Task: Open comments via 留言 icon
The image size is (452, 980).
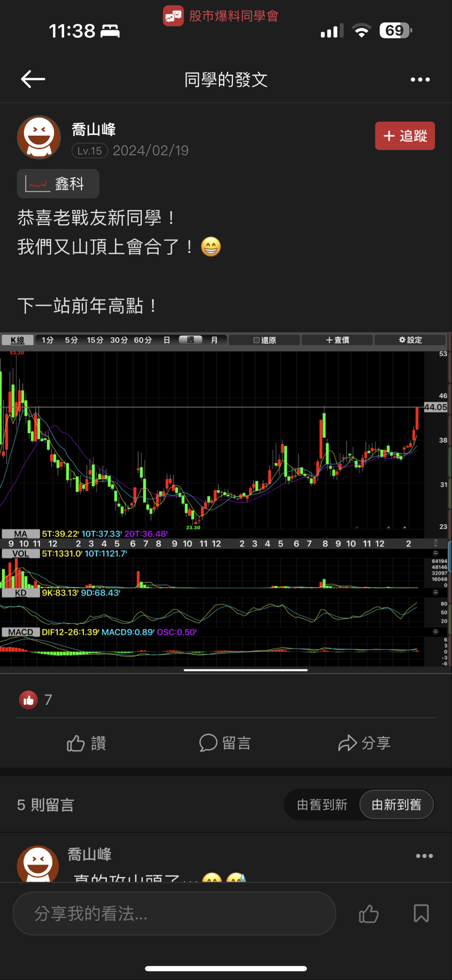Action: [x=225, y=743]
